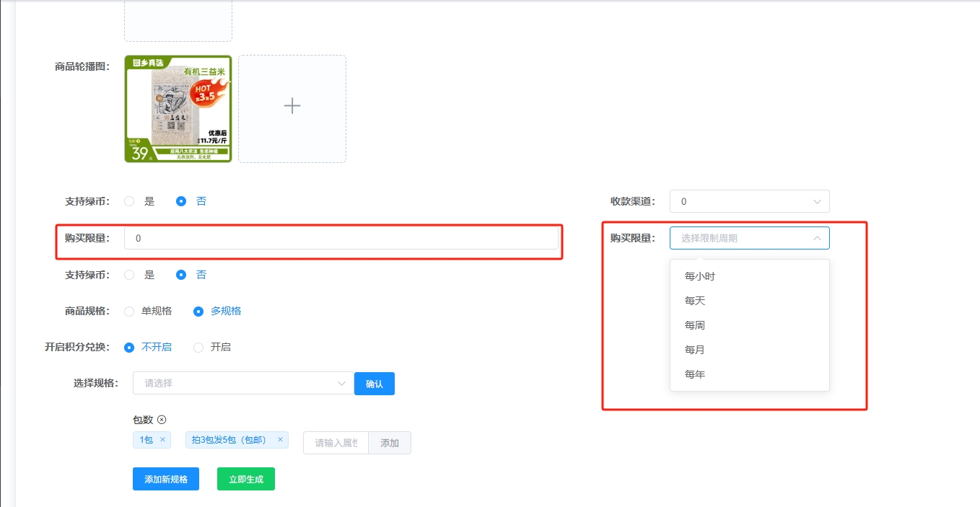Click the expand arrow on 请选择 spec box
The height and width of the screenshot is (507, 980).
341,383
